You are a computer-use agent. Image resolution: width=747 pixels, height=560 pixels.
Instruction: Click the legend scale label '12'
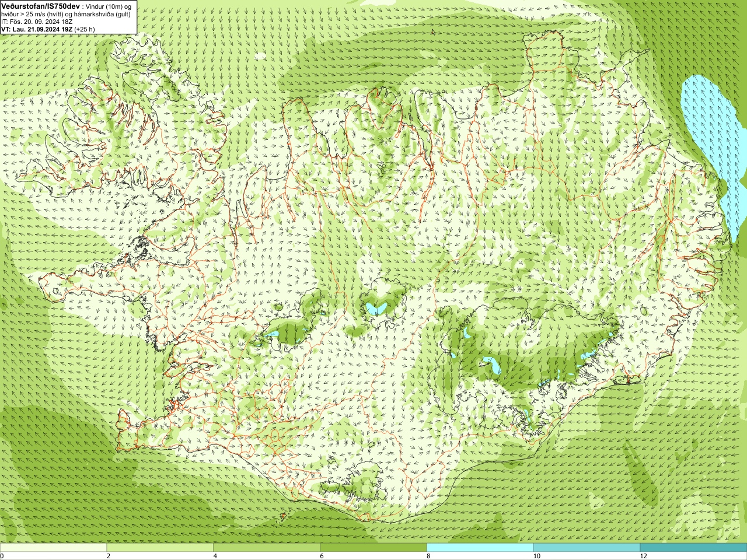click(643, 556)
